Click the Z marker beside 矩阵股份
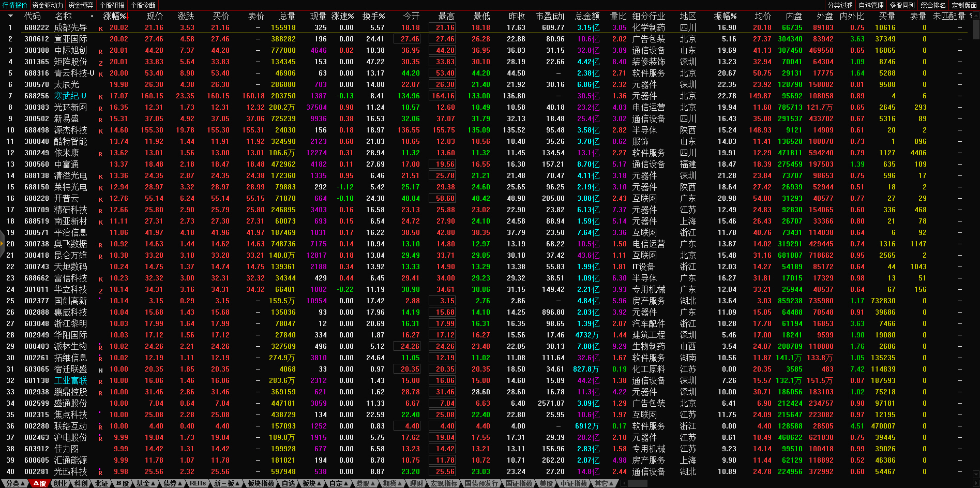Screen dimensions: 980x488 (x=100, y=63)
